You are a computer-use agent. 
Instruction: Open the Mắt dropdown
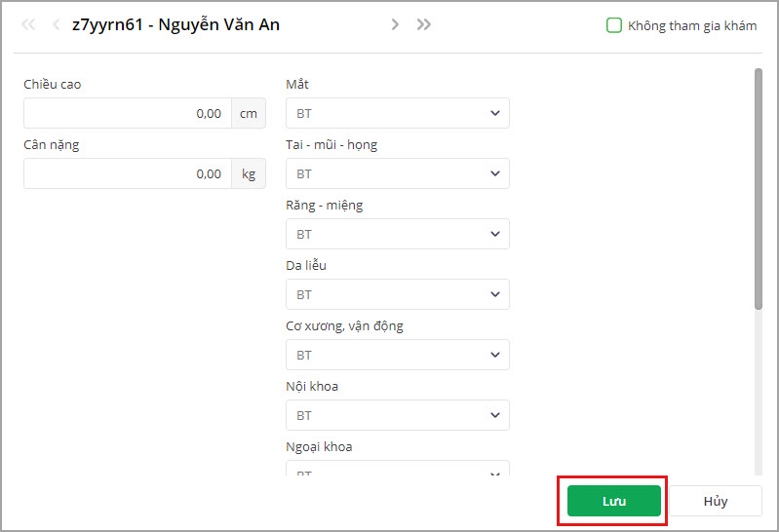point(397,113)
